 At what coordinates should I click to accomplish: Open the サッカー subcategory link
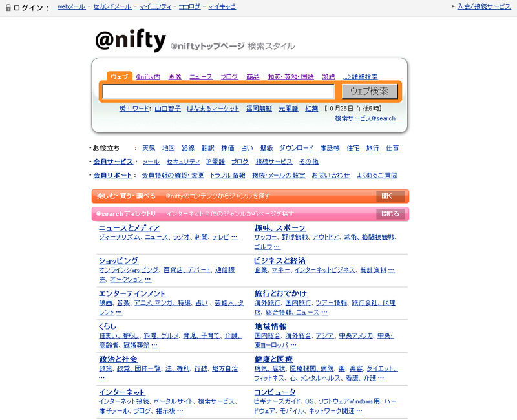(x=266, y=237)
